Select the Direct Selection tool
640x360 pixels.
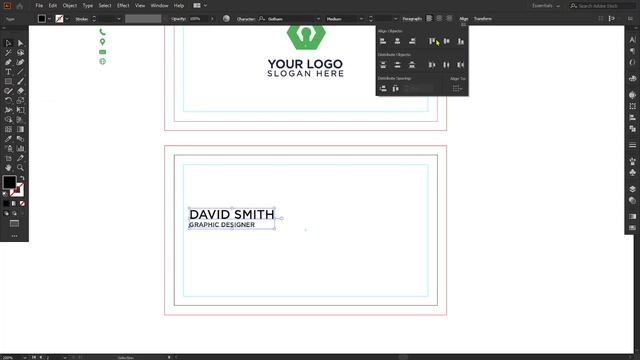20,43
